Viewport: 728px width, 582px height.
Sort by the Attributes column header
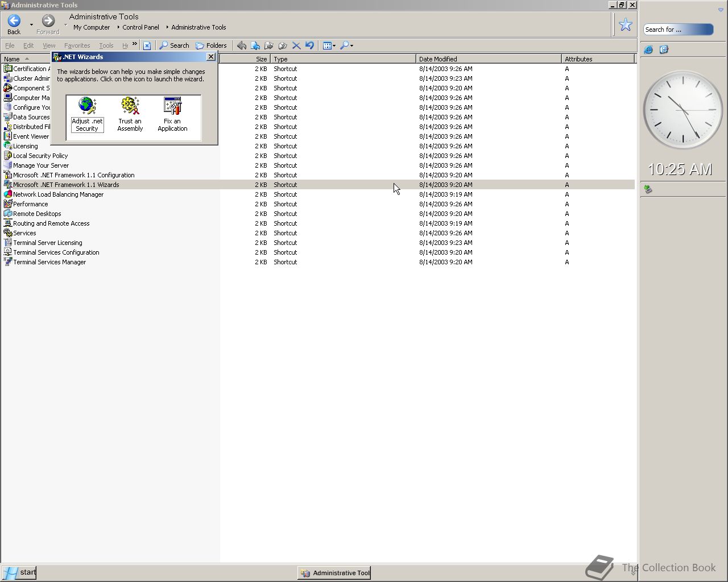[x=598, y=59]
